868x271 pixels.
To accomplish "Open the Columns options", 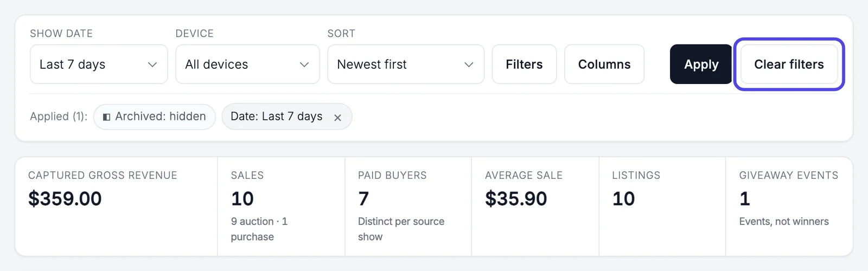I will 604,64.
